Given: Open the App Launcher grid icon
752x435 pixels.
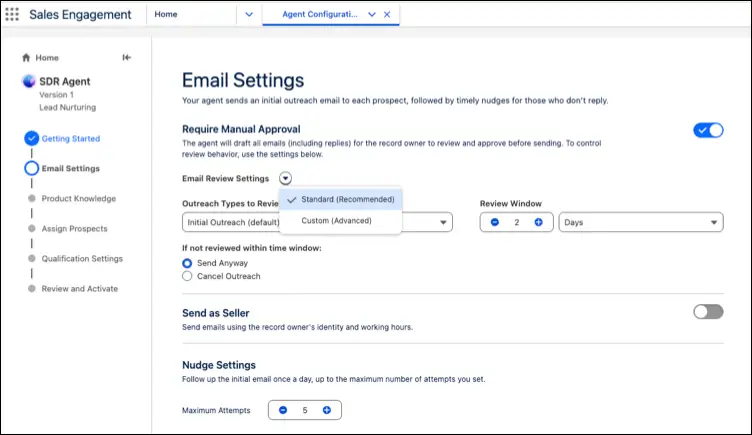Looking at the screenshot, I should 12,14.
